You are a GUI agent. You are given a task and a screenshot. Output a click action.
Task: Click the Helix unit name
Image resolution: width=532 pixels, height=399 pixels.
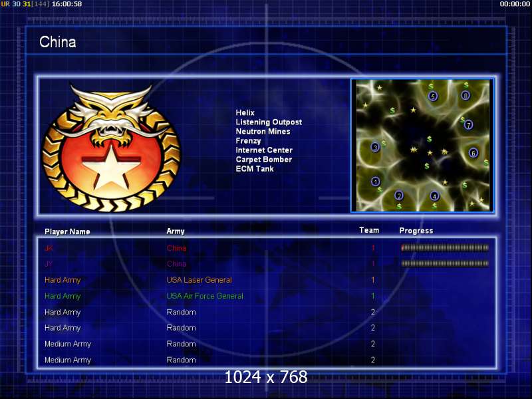coord(245,112)
